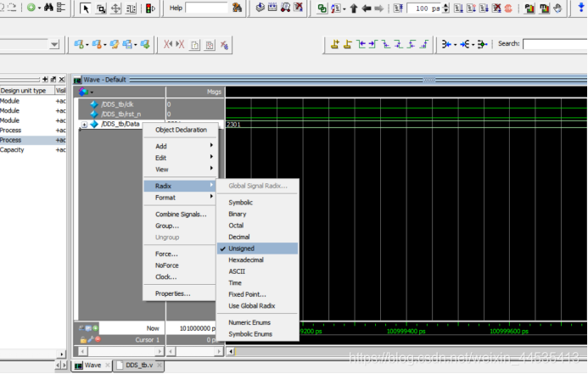Click the blue down-arrow icon at far right

581,8
